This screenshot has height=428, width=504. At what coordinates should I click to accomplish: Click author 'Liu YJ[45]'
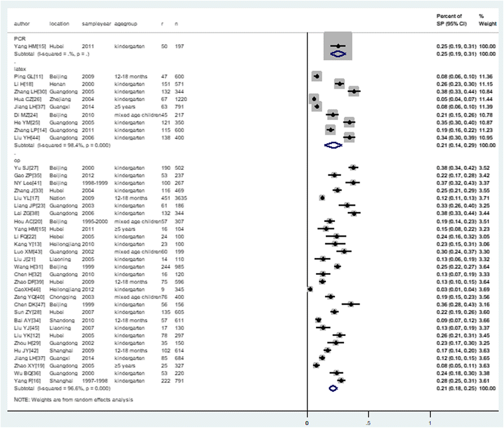tap(27, 328)
